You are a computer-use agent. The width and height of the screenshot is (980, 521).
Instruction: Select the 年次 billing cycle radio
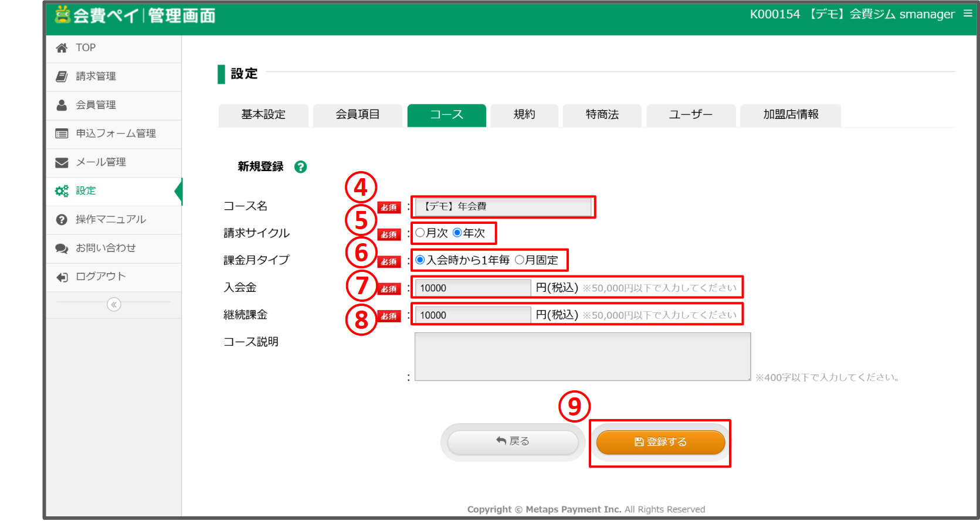[457, 233]
